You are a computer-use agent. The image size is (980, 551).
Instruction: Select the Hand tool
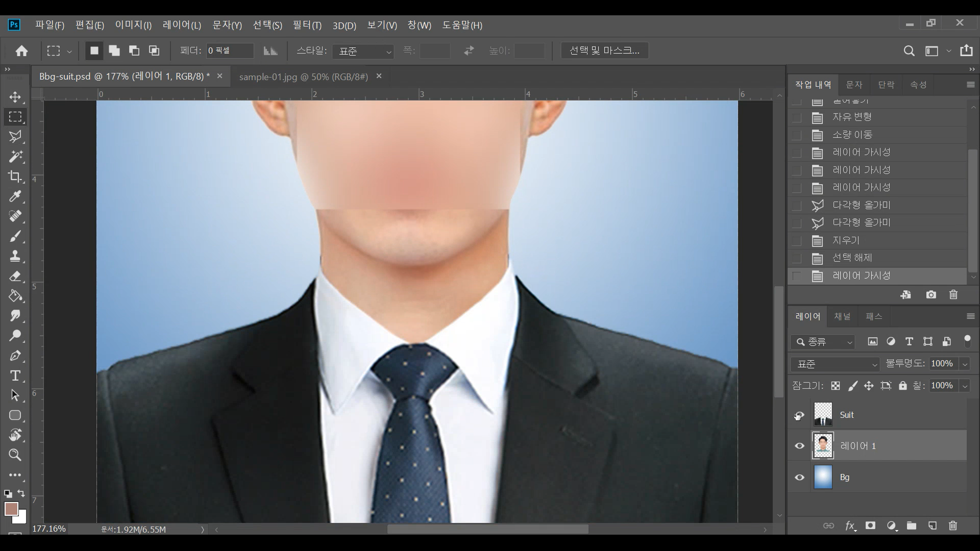[x=15, y=435]
